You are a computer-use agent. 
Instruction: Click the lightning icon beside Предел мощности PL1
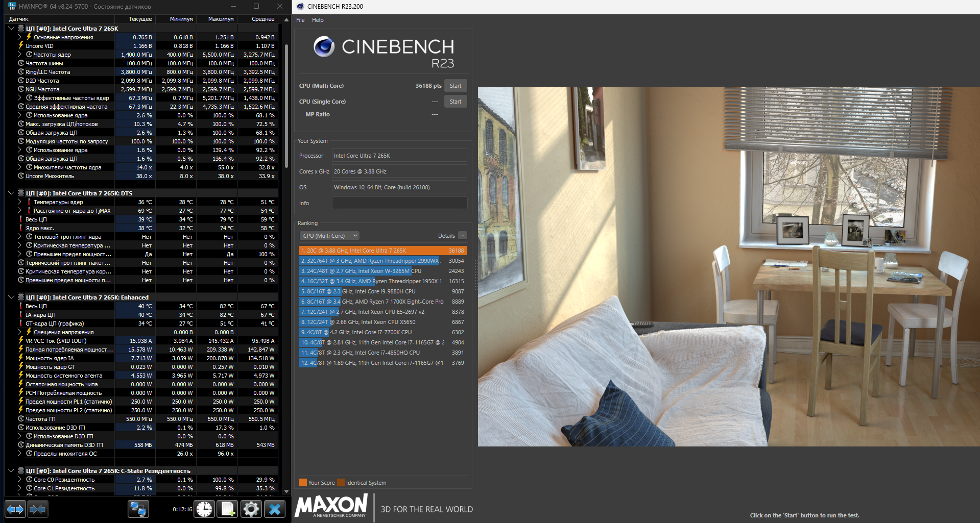click(21, 401)
